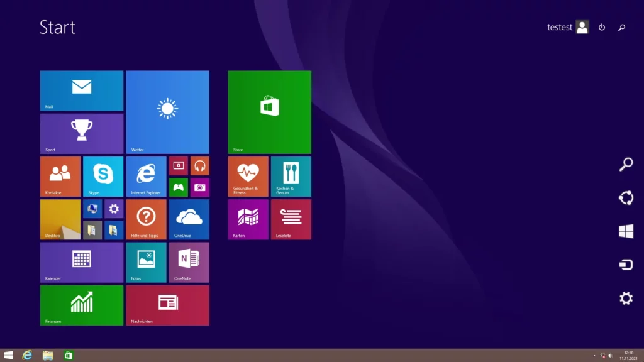Open the Karten maps tile

[248, 219]
